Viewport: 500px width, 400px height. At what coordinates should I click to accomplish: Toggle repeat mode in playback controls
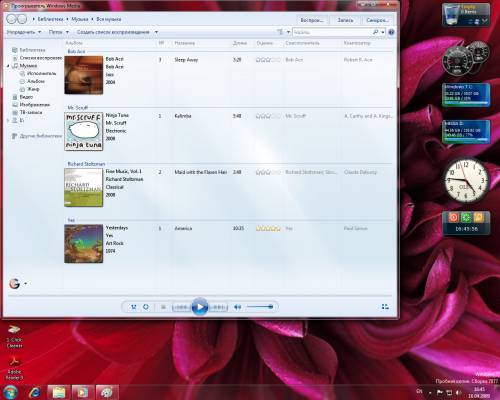[x=146, y=307]
